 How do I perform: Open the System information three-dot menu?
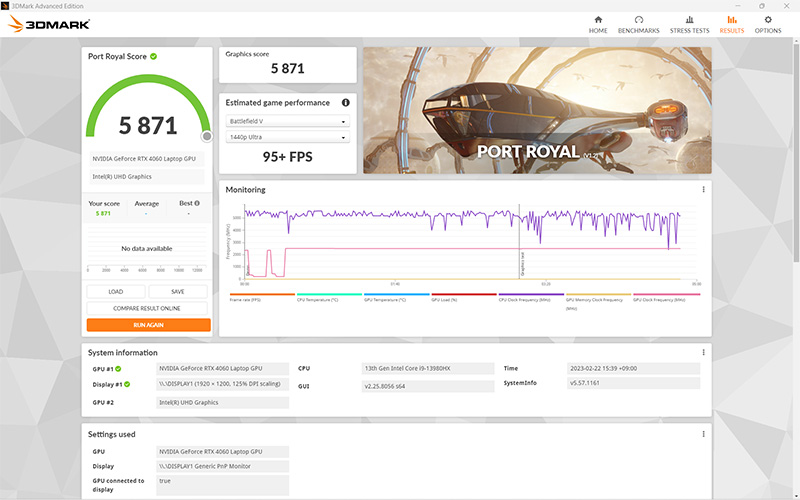point(703,353)
